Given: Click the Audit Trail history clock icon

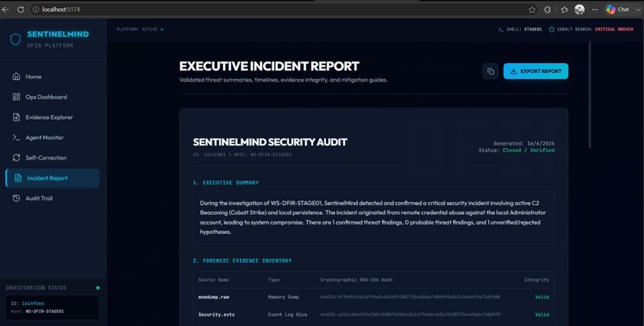Looking at the screenshot, I should [x=16, y=198].
